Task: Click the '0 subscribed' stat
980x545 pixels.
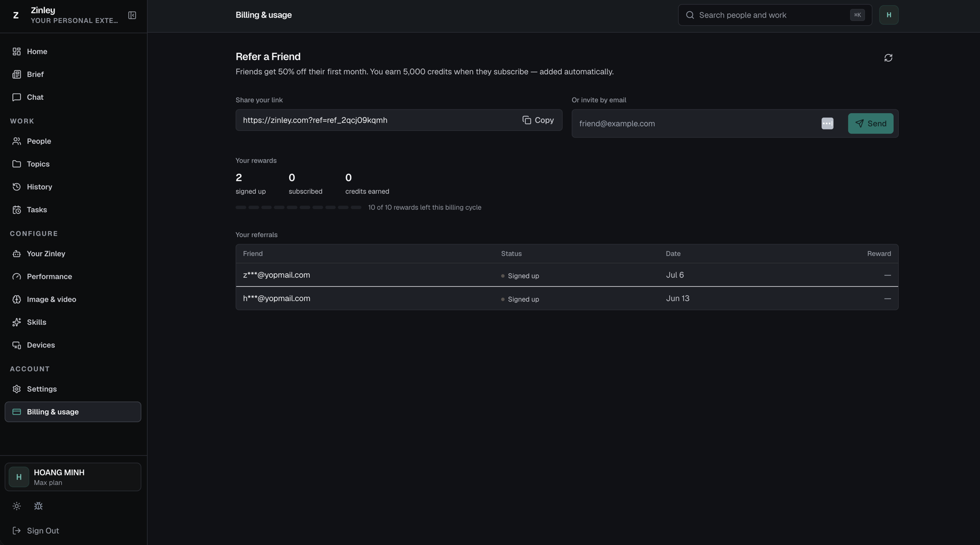Action: [305, 184]
